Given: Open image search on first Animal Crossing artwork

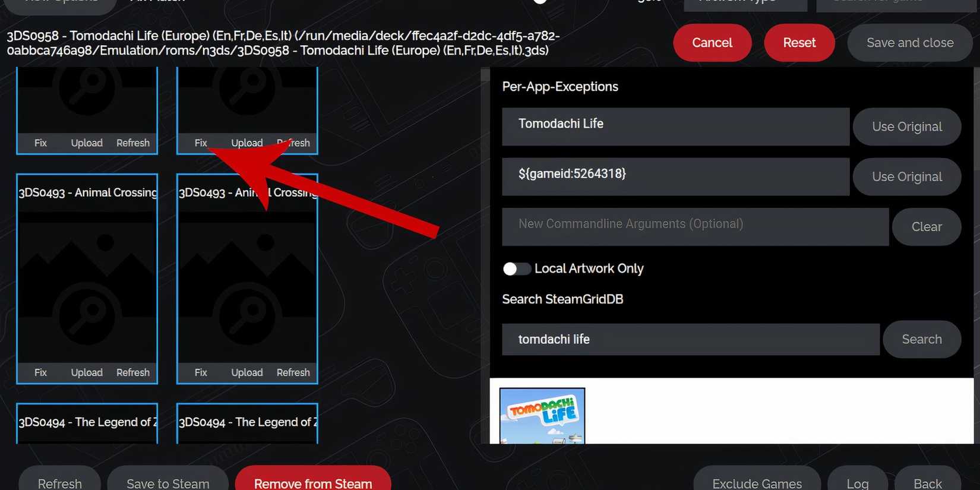Looking at the screenshot, I should coord(87,315).
